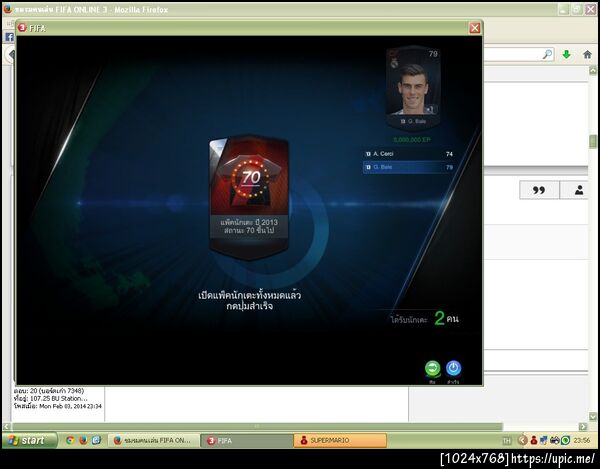
Task: Select the highlighted G. Bale row
Action: pyautogui.click(x=409, y=167)
